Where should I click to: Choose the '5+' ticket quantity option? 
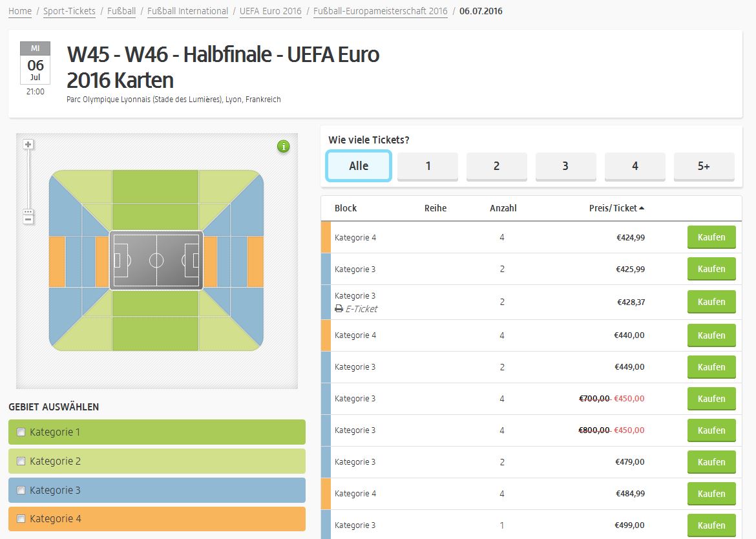tap(704, 166)
